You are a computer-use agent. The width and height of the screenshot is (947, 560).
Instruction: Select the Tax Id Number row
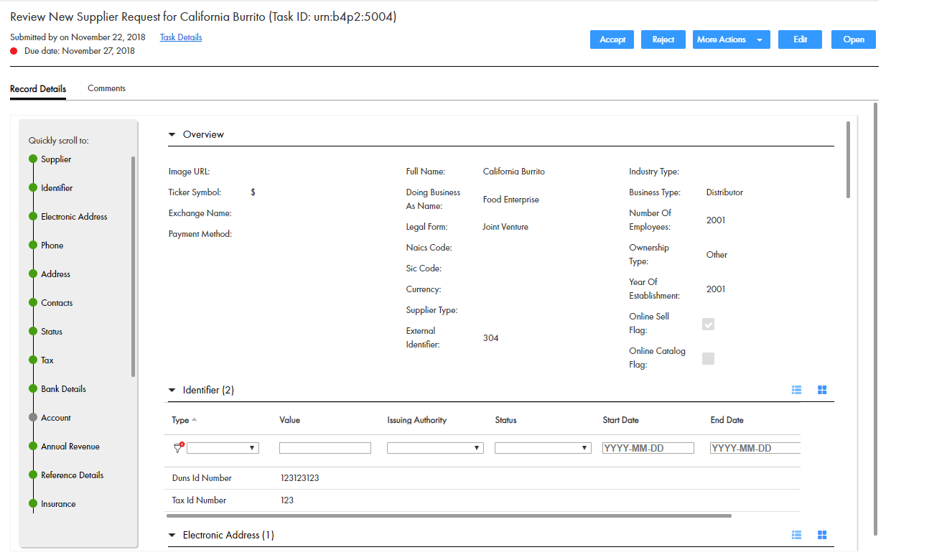click(x=483, y=500)
